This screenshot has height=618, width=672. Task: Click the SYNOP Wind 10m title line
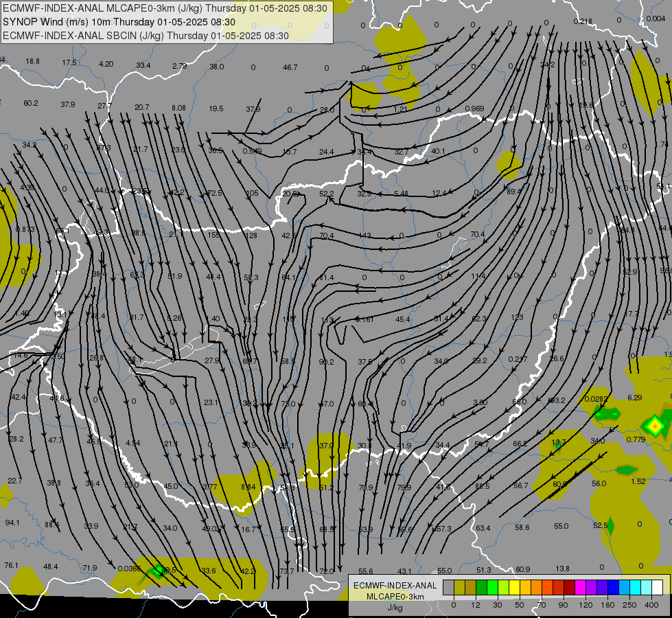coord(119,22)
